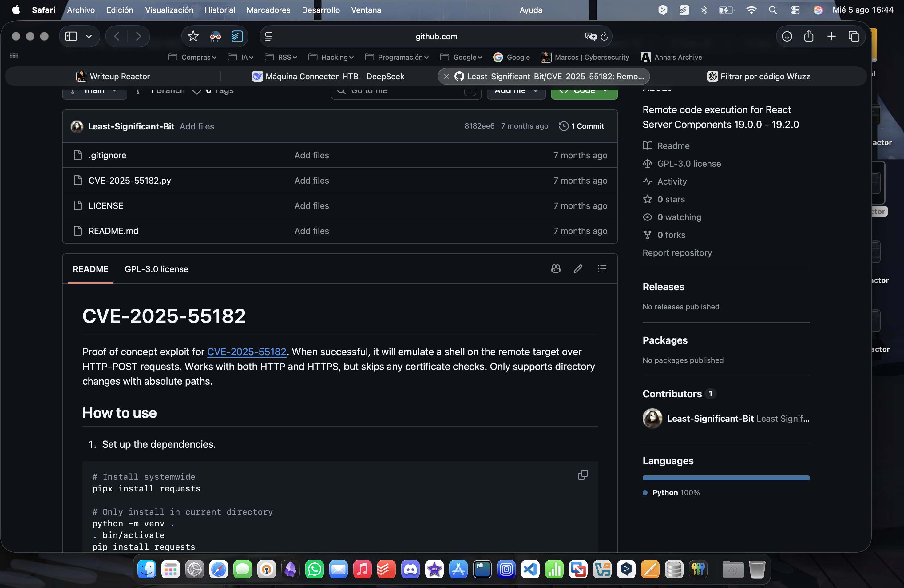The image size is (904, 588).
Task: View the 0 forks link
Action: tap(664, 235)
